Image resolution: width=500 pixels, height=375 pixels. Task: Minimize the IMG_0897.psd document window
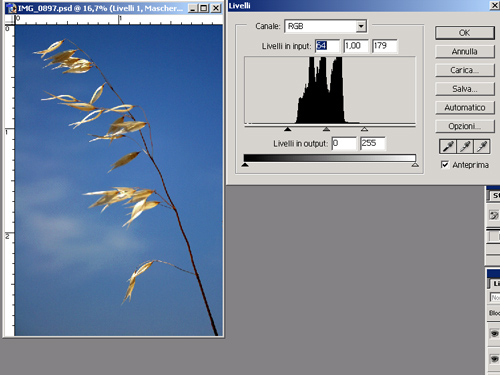192,8
